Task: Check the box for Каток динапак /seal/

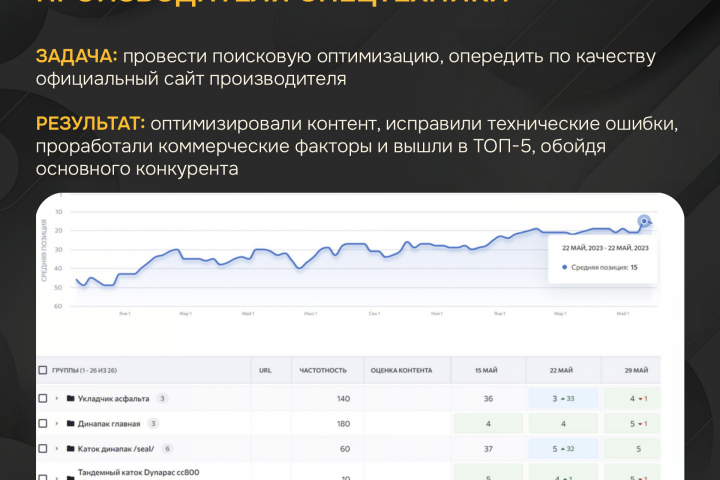Action: (43, 448)
